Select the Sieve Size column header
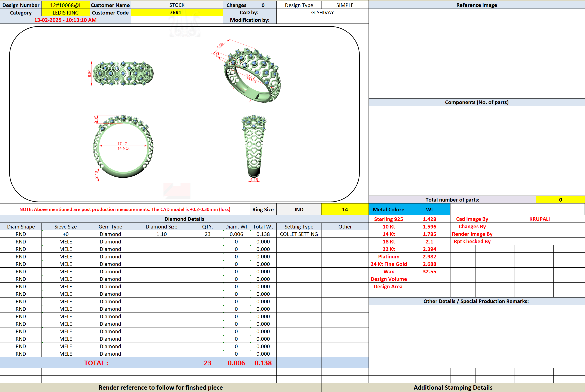This screenshot has height=392, width=585. [x=65, y=227]
